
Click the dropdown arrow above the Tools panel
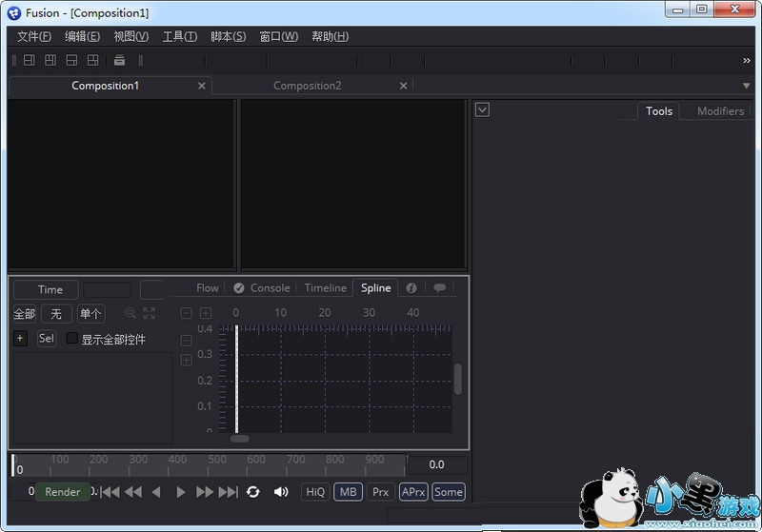pyautogui.click(x=482, y=109)
